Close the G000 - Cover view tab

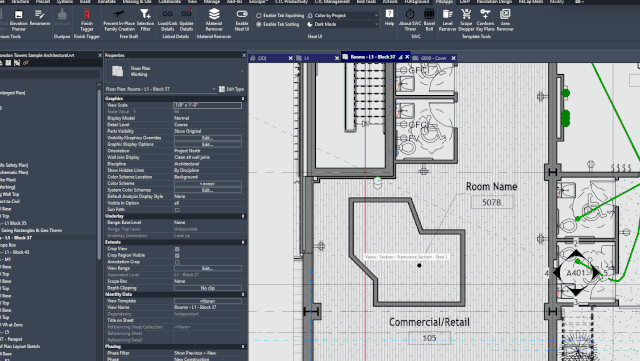(x=453, y=58)
